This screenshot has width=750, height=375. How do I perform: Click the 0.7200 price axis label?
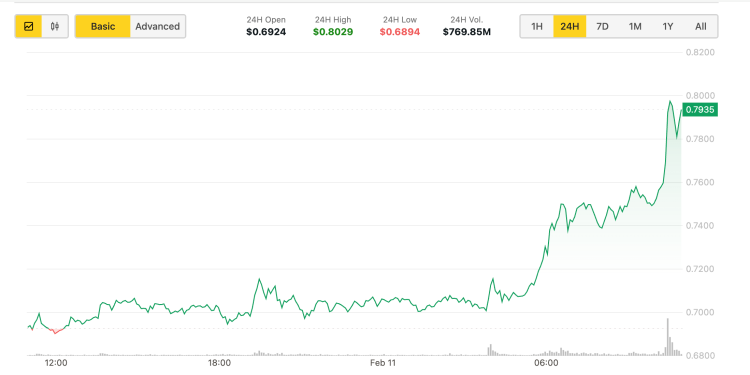point(700,269)
